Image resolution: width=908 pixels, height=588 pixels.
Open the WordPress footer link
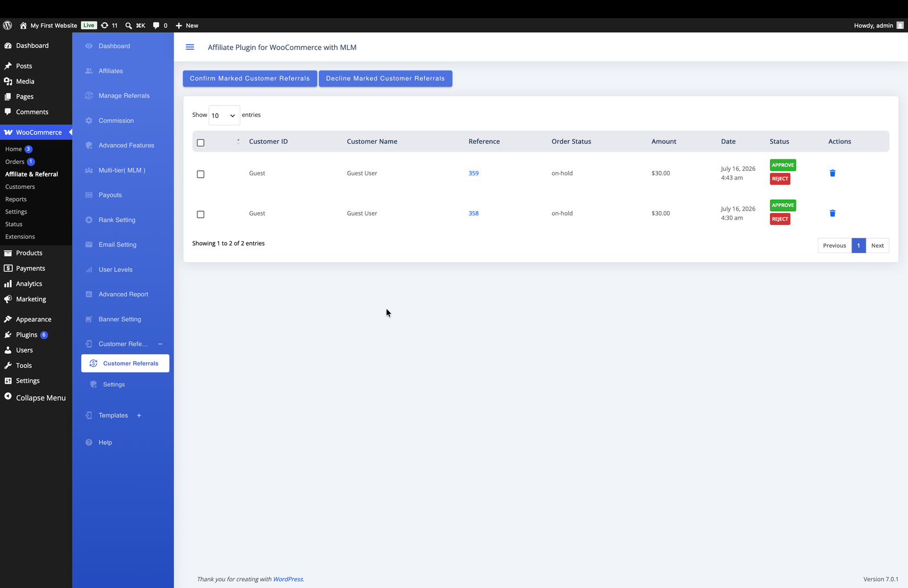tap(288, 579)
